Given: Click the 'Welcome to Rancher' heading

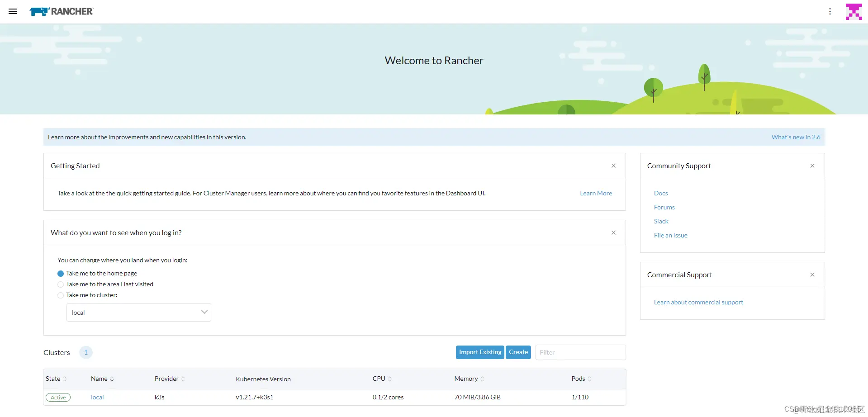Looking at the screenshot, I should pyautogui.click(x=434, y=61).
